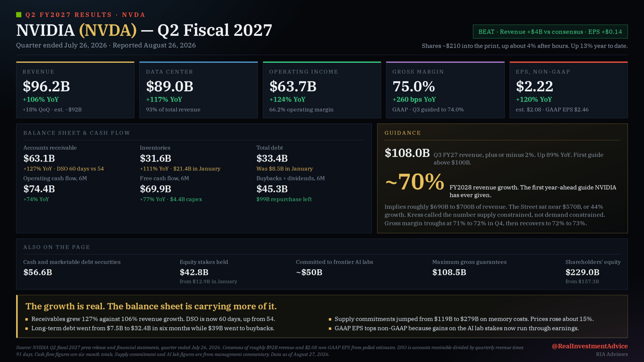
Task: Click the Operating Income $63.7B card
Action: pyautogui.click(x=322, y=90)
